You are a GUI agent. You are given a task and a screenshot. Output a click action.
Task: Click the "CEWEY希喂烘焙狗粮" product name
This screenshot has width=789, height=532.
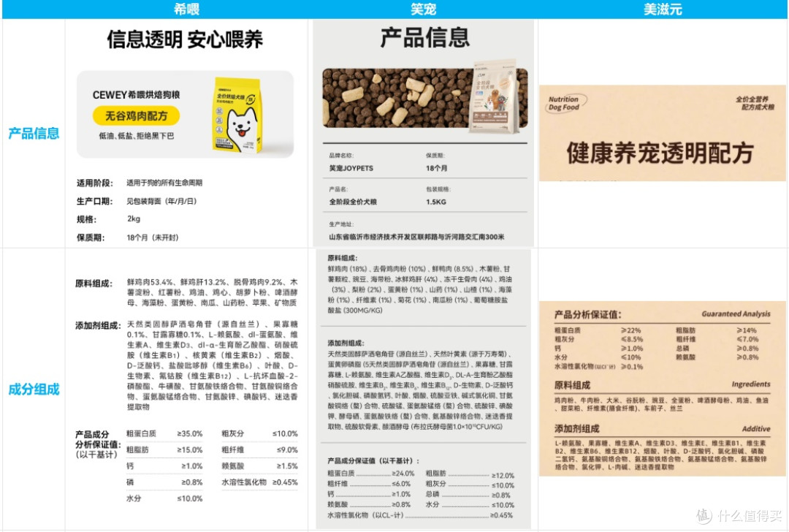point(137,94)
